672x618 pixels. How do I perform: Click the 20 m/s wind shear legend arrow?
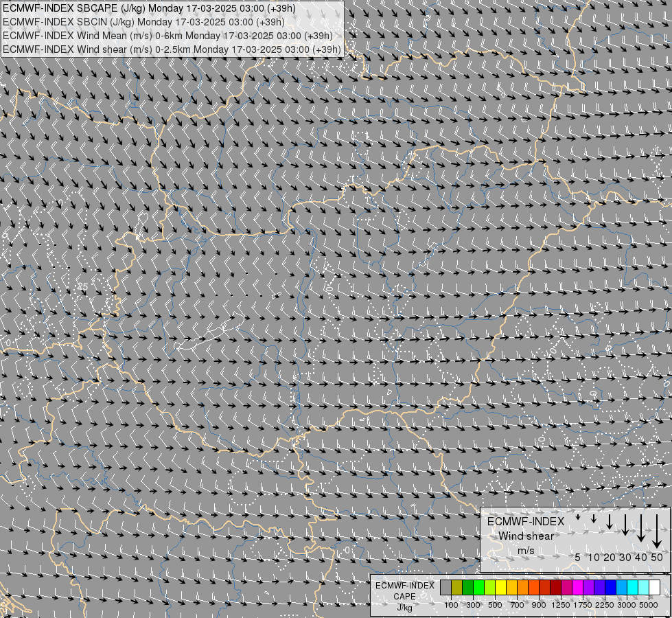pyautogui.click(x=610, y=521)
